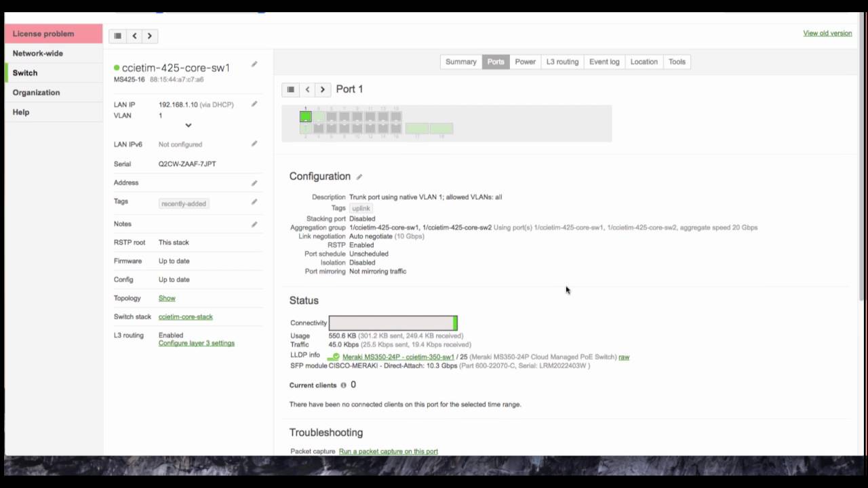Switch to the Tools tab
The height and width of the screenshot is (488, 868).
click(x=677, y=62)
